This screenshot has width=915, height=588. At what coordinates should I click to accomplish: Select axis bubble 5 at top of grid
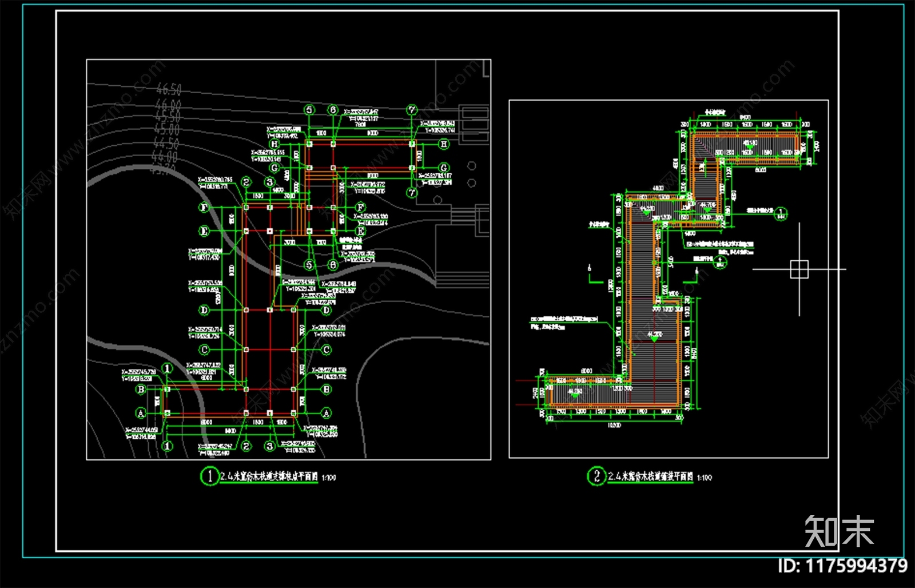(309, 110)
